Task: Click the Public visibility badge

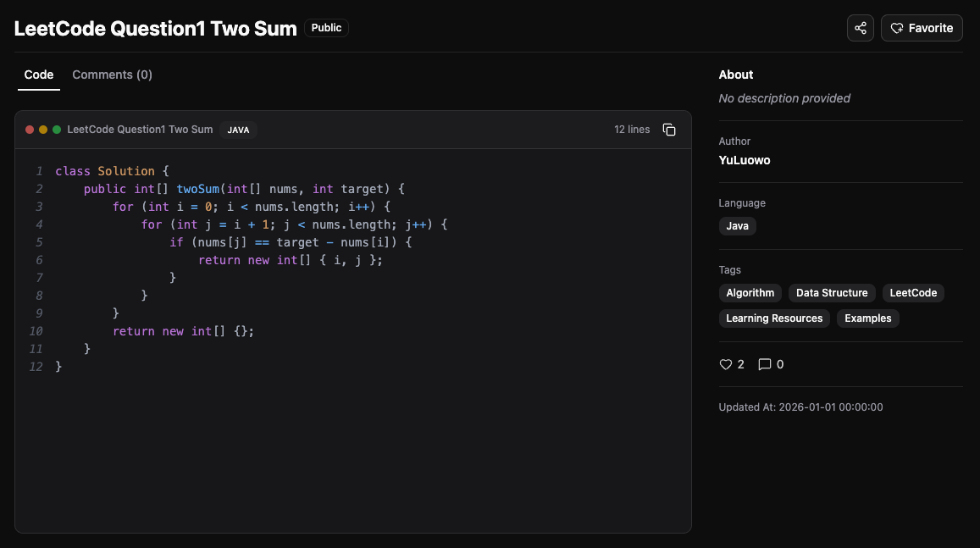Action: (x=326, y=28)
